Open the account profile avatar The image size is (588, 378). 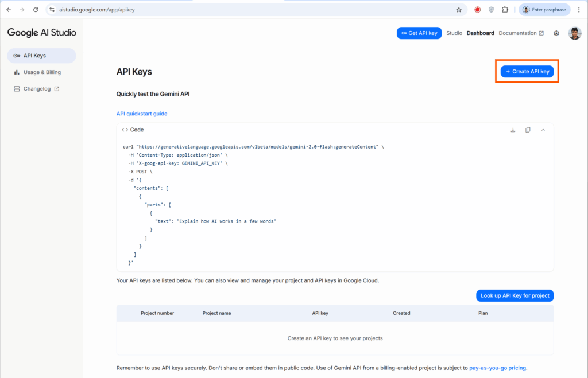[574, 33]
